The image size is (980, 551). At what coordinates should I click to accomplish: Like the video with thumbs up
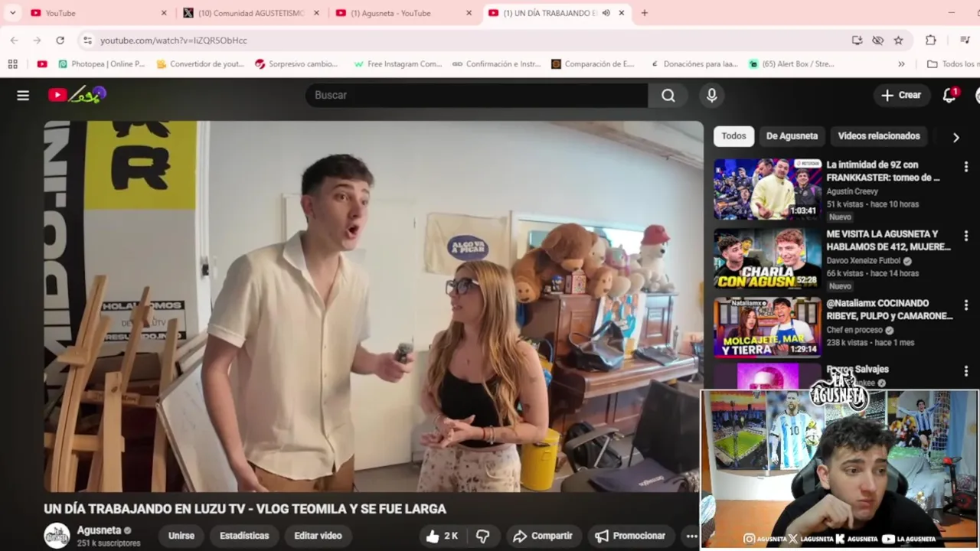tap(441, 536)
